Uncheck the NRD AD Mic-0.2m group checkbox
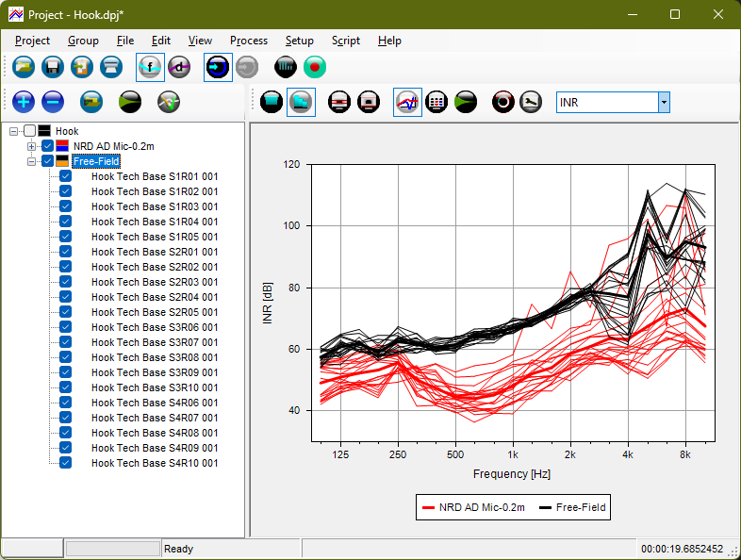The image size is (741, 560). point(48,146)
